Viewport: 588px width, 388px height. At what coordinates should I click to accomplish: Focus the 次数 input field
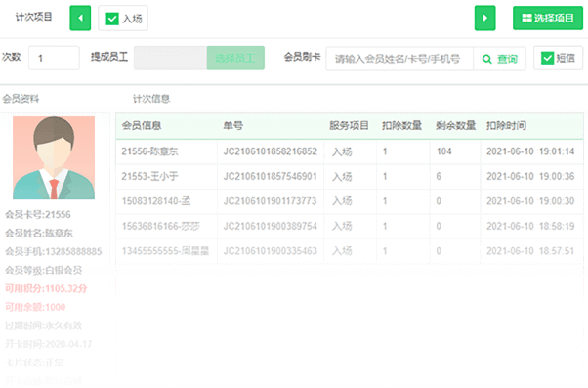[54, 58]
